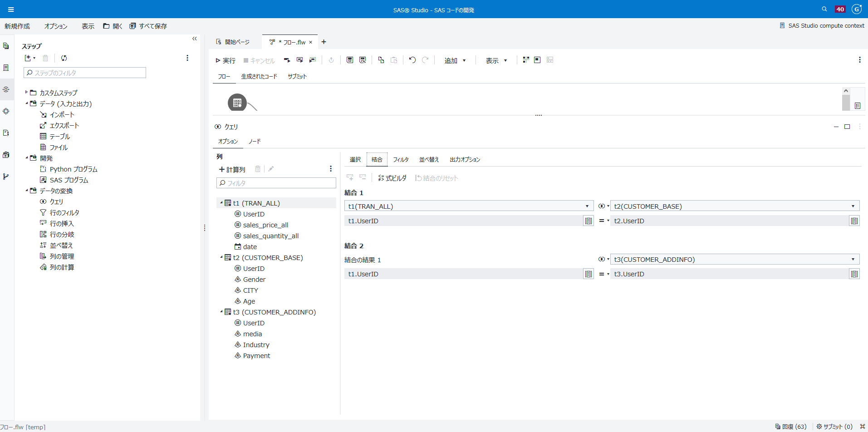Viewport: 868px width, 432px height.
Task: Open the Git sidebar icon
Action: tap(6, 177)
